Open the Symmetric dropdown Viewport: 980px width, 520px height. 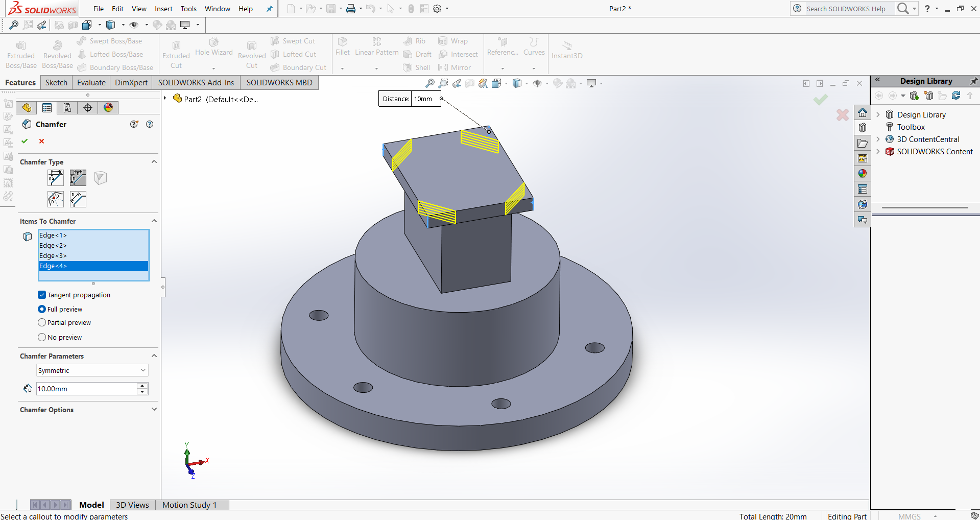click(92, 370)
